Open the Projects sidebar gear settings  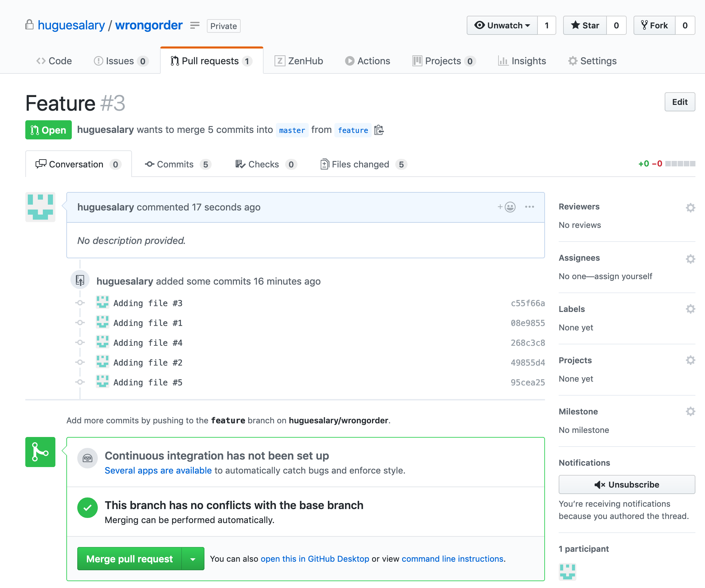(x=690, y=360)
